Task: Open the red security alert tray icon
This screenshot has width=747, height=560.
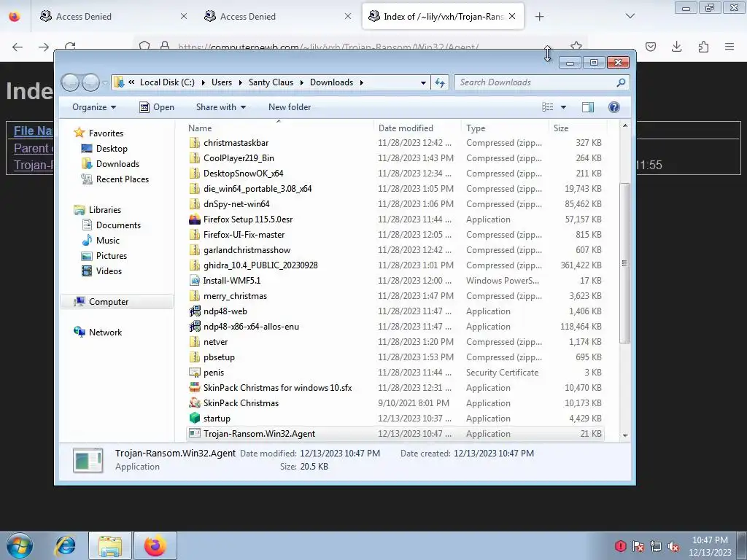Action: [620, 546]
